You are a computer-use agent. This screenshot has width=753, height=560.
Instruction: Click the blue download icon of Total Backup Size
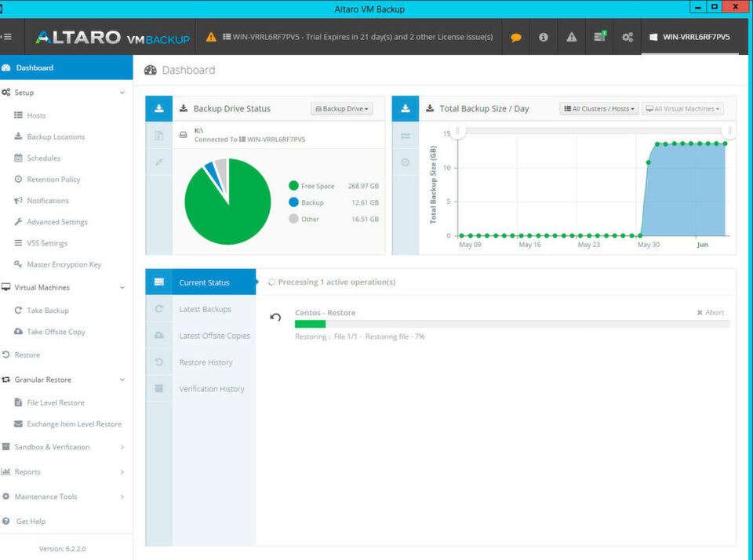point(406,108)
